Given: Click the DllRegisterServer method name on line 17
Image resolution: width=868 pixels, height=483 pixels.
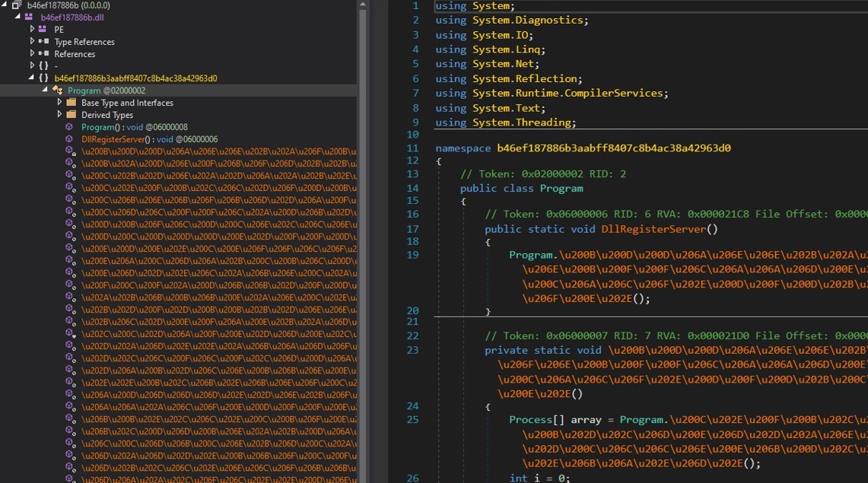Looking at the screenshot, I should [x=653, y=228].
